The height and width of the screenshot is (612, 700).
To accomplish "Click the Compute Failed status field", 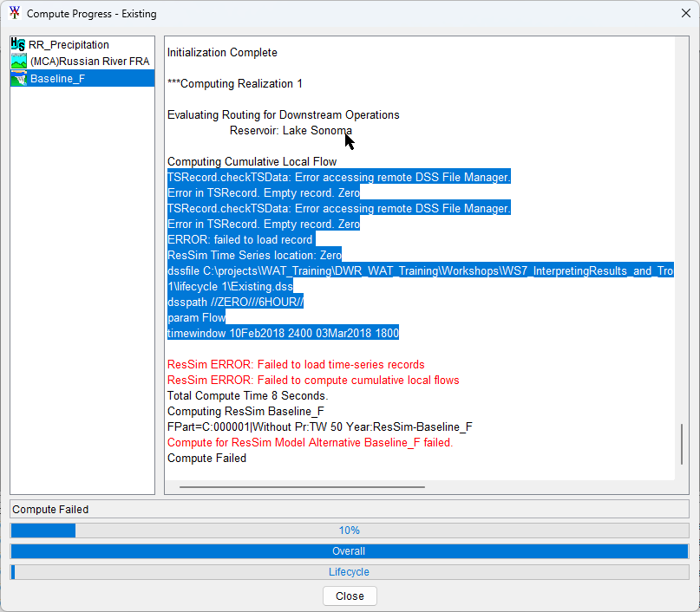I will tap(349, 510).
